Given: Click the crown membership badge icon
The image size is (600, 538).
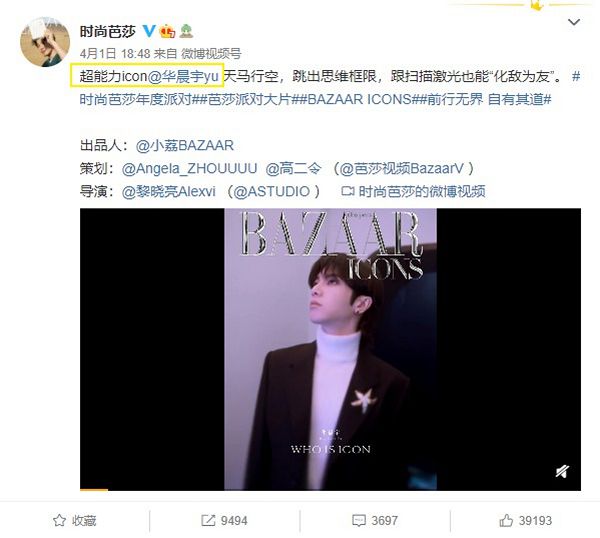Looking at the screenshot, I should 168,31.
